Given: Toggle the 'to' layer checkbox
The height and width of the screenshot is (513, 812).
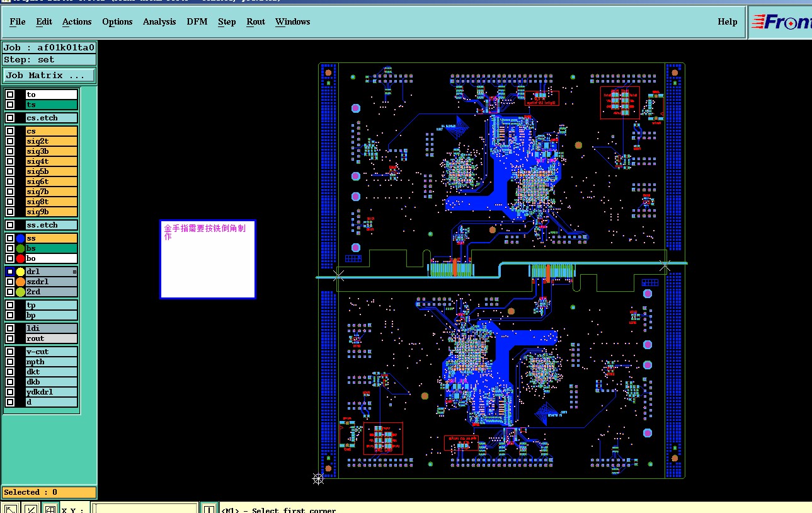Looking at the screenshot, I should [x=10, y=95].
